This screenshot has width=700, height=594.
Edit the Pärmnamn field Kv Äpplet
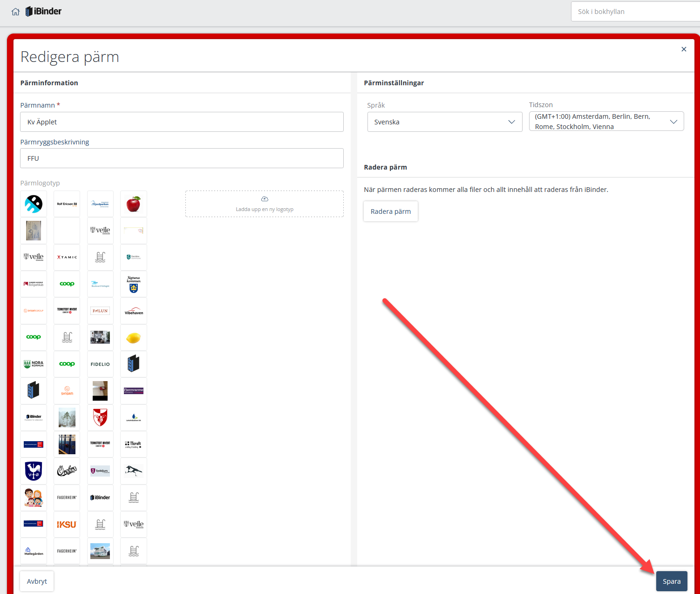[x=182, y=122]
